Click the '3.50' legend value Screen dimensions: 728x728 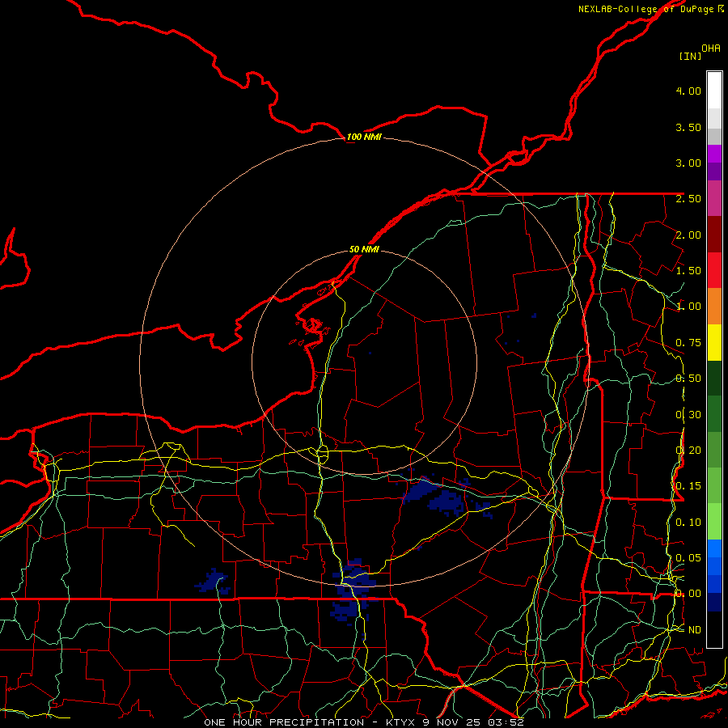(688, 127)
